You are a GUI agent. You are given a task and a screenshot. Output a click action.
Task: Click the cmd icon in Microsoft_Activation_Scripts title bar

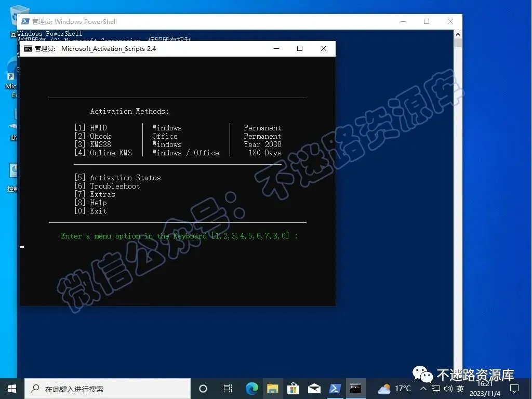tap(28, 49)
